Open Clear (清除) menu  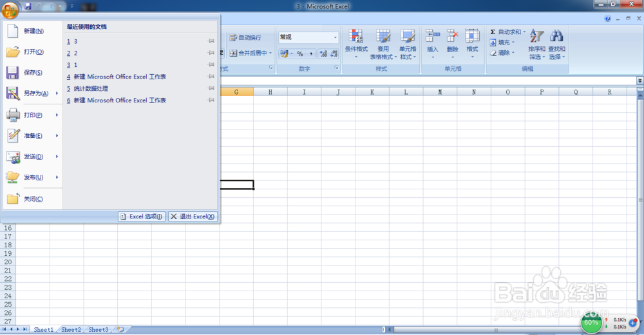click(502, 53)
